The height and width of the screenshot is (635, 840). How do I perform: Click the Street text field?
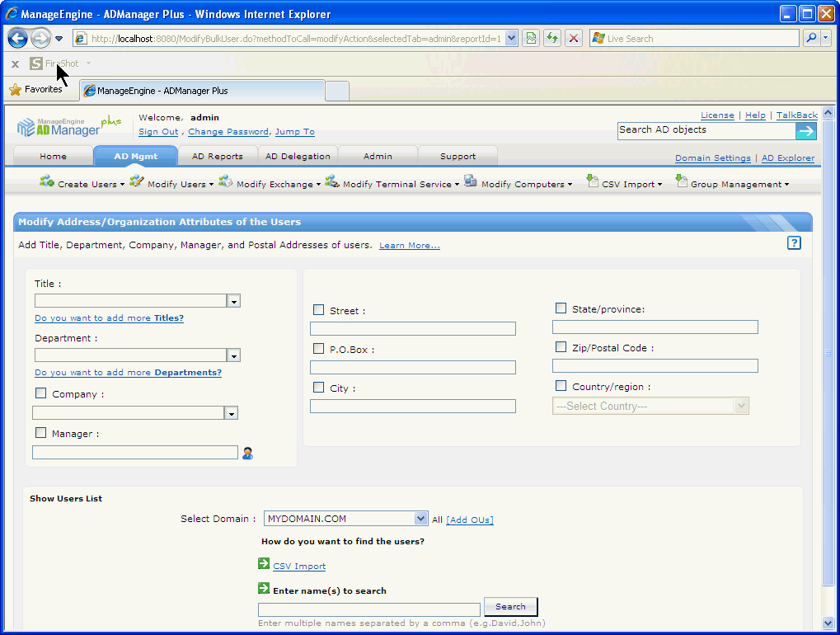point(413,328)
